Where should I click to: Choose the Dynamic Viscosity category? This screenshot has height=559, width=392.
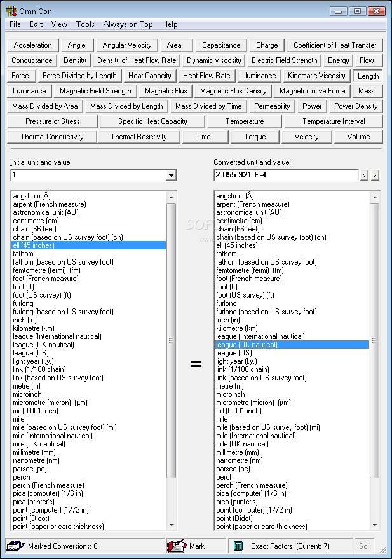coord(214,60)
